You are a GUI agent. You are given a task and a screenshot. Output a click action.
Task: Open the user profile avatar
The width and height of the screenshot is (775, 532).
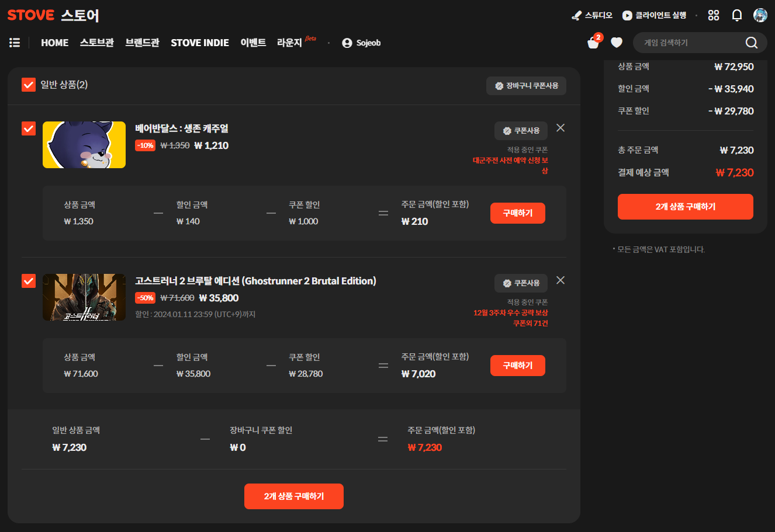pyautogui.click(x=760, y=15)
